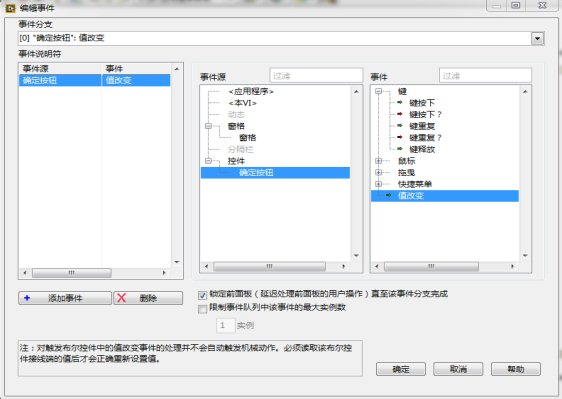
Task: Click scroll-down arrow of event specifier list
Action: [x=176, y=262]
